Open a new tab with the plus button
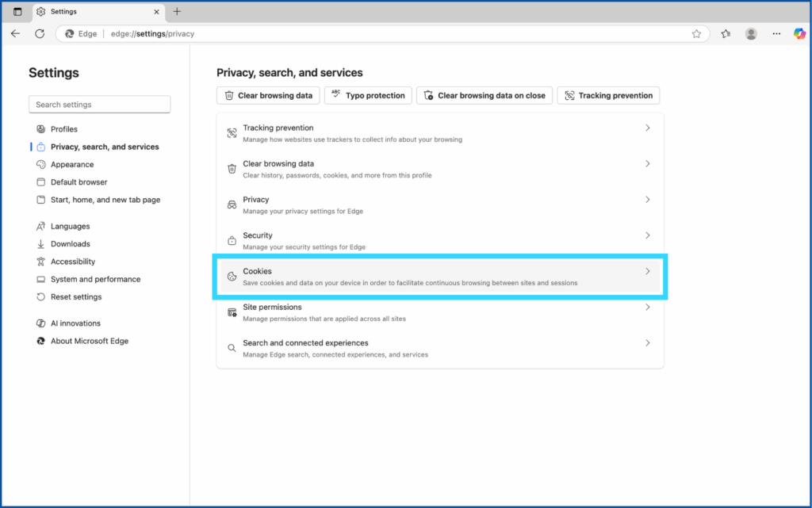This screenshot has width=812, height=508. [177, 12]
